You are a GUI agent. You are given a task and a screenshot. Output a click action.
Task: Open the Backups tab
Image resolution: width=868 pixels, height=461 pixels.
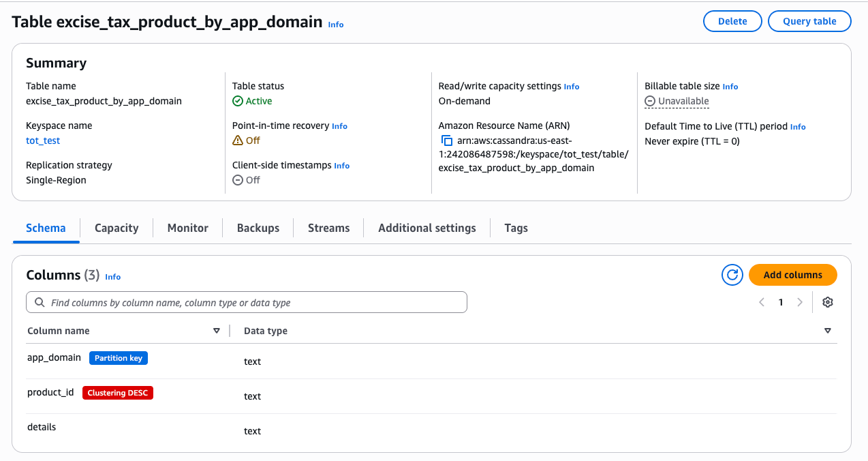pos(258,228)
